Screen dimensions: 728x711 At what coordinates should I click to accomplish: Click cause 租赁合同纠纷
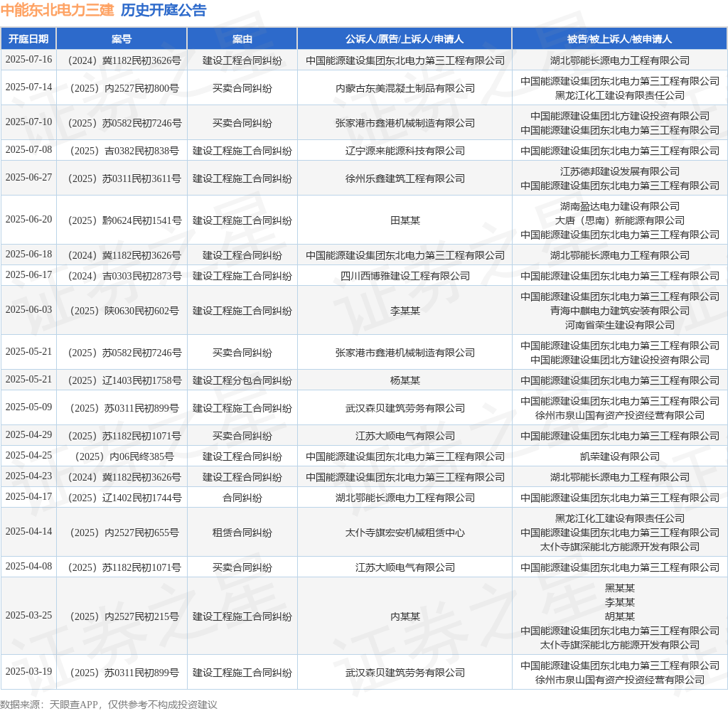click(242, 533)
